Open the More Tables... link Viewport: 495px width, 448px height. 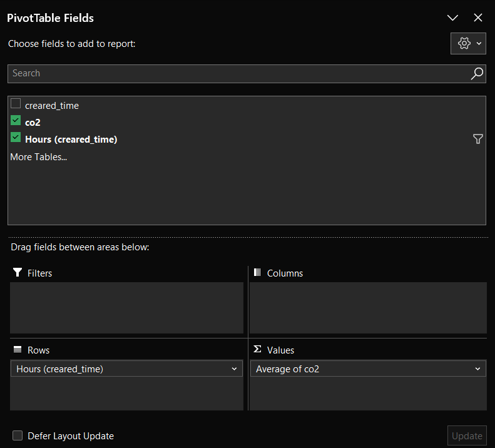click(x=39, y=157)
